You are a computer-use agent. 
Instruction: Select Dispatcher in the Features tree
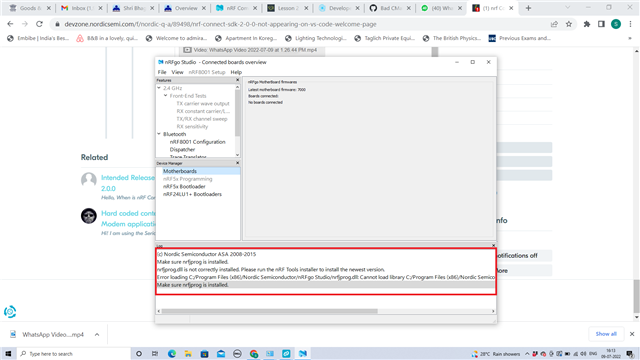point(182,150)
